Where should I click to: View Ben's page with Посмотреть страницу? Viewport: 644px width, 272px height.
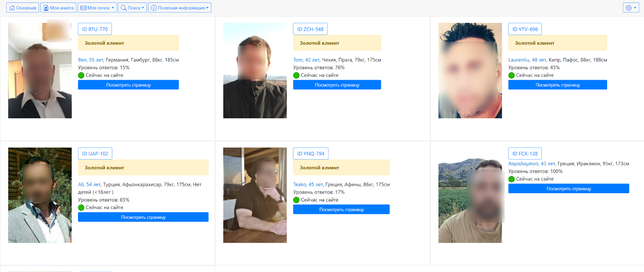128,85
